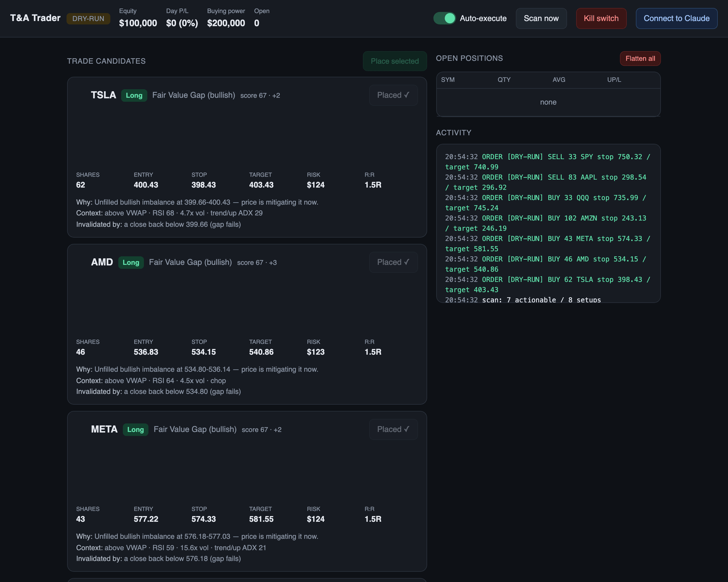Activate the Kill switch button
The width and height of the screenshot is (728, 582).
tap(601, 18)
